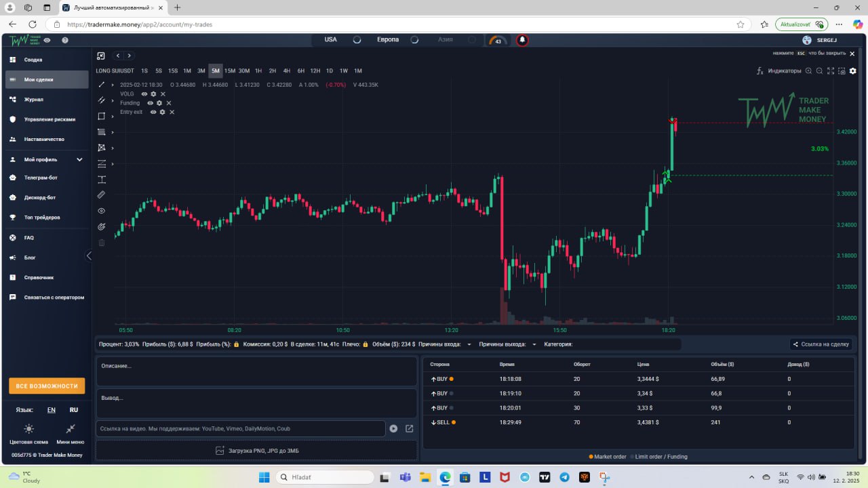Screen dimensions: 868x488
Task: Open Журнал in sidebar
Action: pos(47,100)
